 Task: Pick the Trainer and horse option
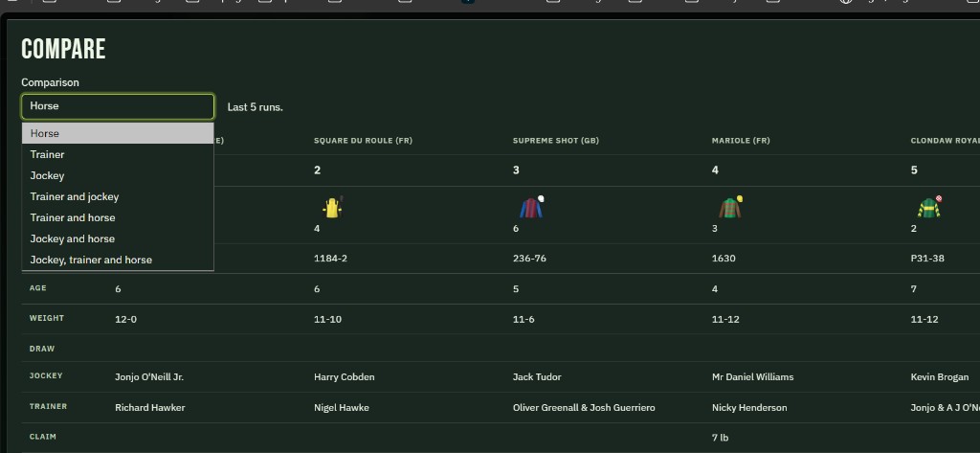pos(118,217)
